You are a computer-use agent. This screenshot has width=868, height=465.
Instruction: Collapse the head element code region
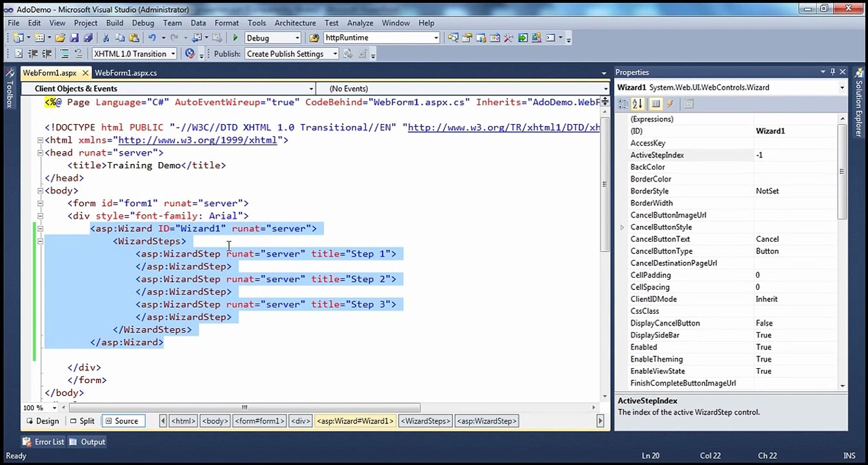(40, 153)
